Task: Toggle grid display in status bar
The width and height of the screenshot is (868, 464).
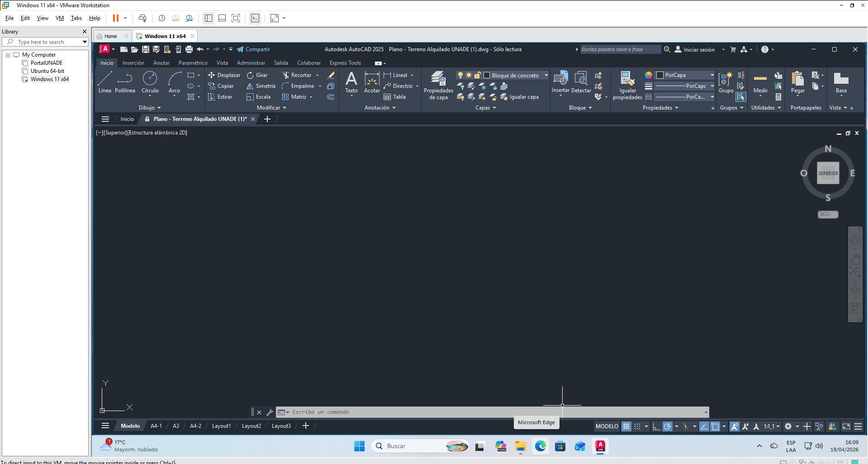Action: [626, 426]
